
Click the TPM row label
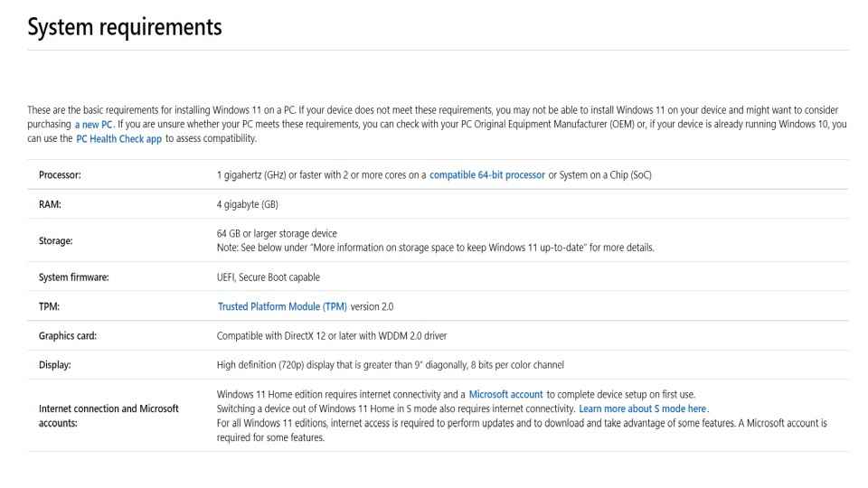(x=49, y=306)
